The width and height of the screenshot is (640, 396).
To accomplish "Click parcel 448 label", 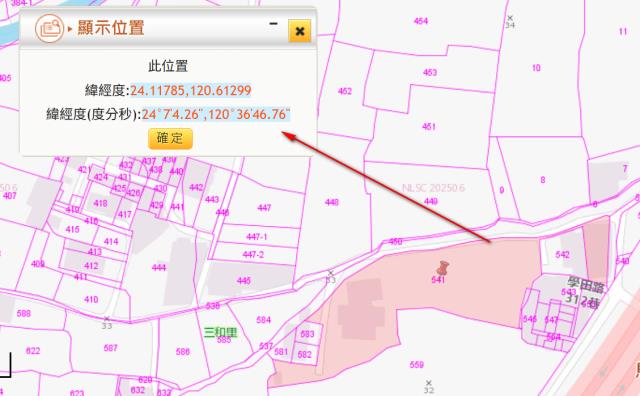I will 332,202.
